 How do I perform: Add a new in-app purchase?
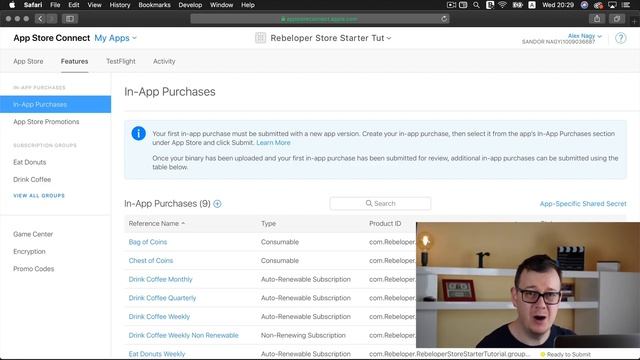point(218,204)
